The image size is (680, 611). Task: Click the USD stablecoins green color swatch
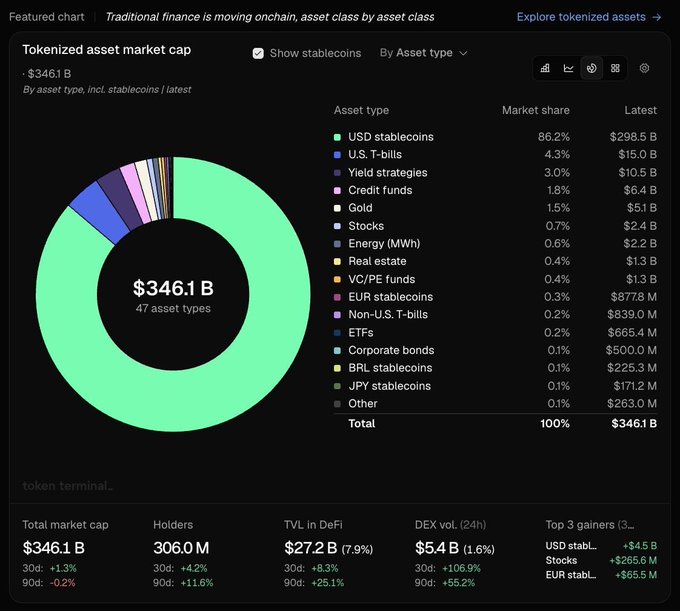337,137
